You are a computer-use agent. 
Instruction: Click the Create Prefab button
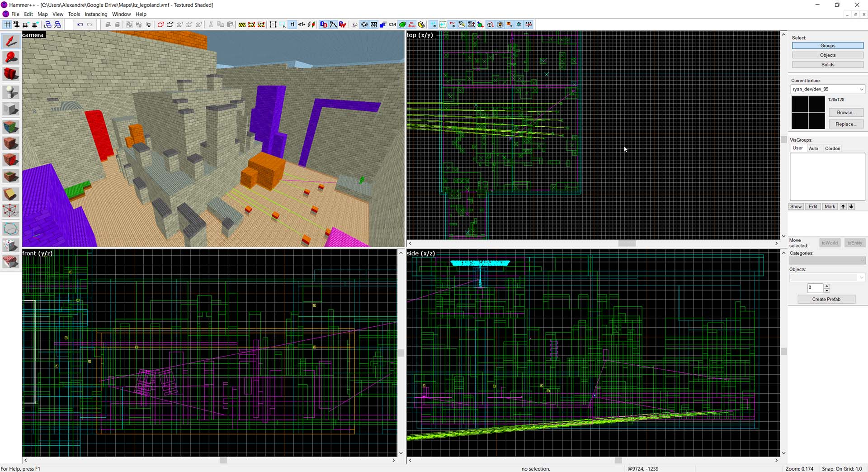826,299
